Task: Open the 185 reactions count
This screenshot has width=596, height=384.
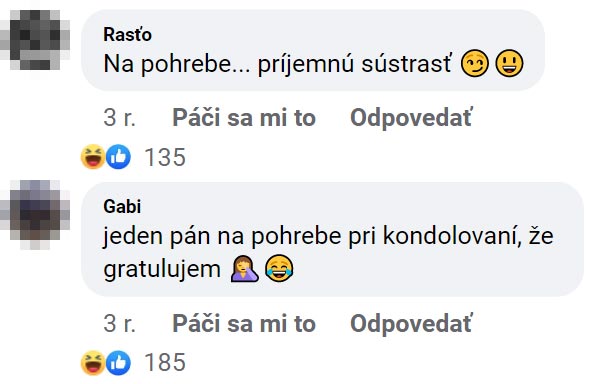Action: (165, 362)
